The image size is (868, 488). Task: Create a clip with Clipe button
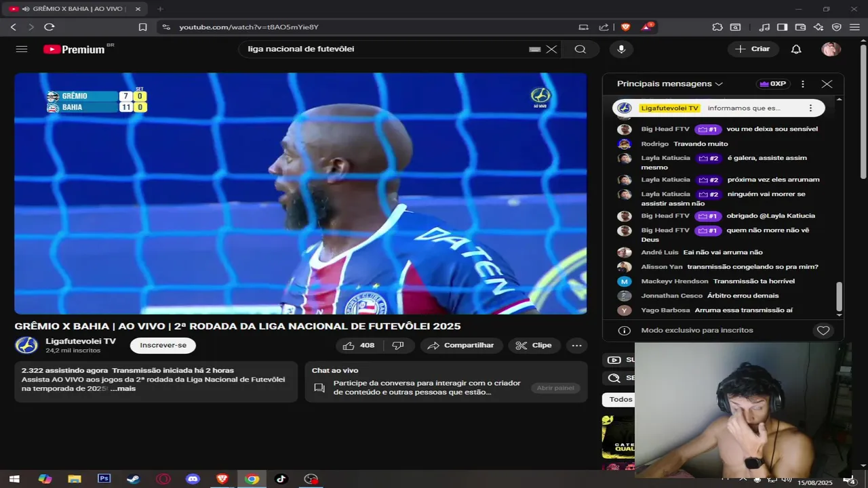point(534,345)
